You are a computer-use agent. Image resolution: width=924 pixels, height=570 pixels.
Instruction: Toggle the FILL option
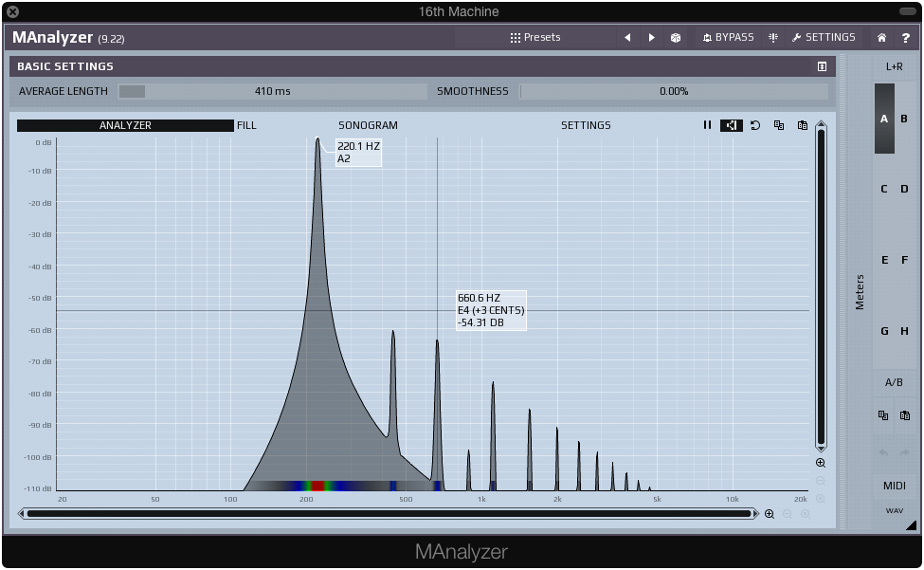pyautogui.click(x=246, y=125)
